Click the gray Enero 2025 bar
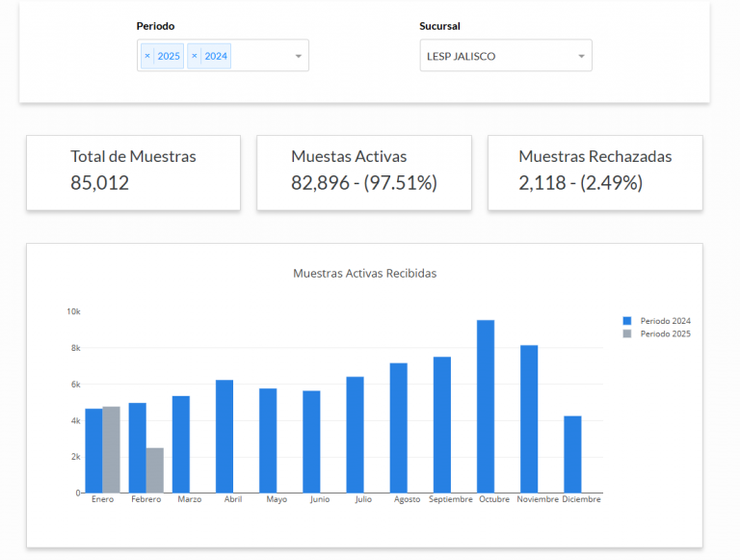Viewport: 740px width, 560px height. pyautogui.click(x=111, y=450)
